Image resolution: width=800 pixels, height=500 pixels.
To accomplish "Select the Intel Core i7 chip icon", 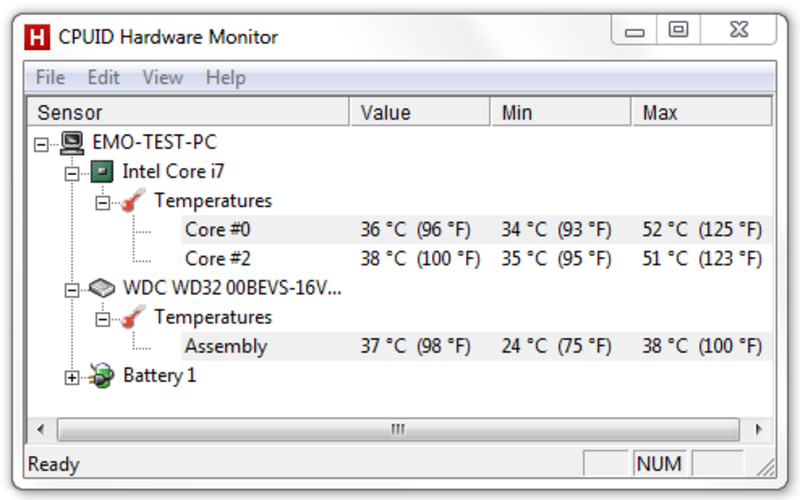I will coord(102,172).
